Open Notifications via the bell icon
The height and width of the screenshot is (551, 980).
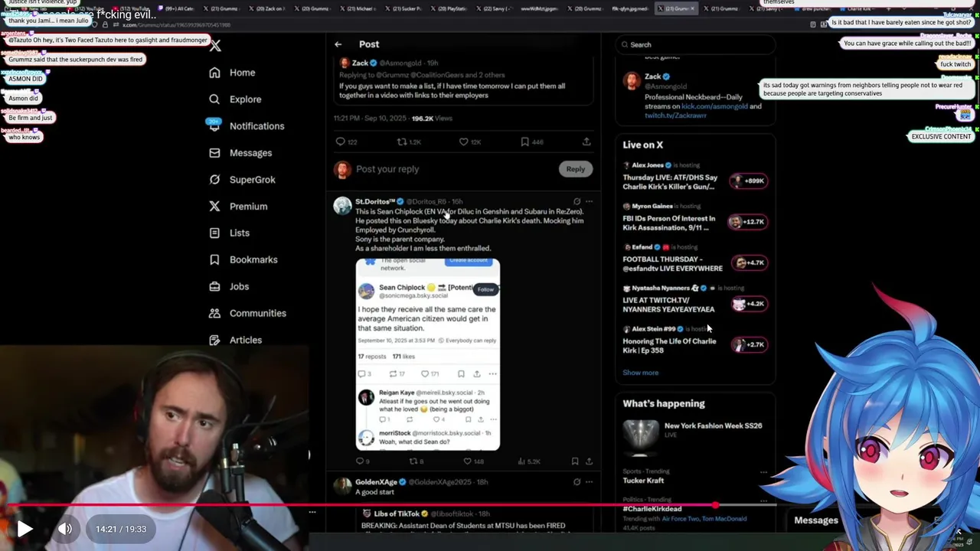pos(214,126)
